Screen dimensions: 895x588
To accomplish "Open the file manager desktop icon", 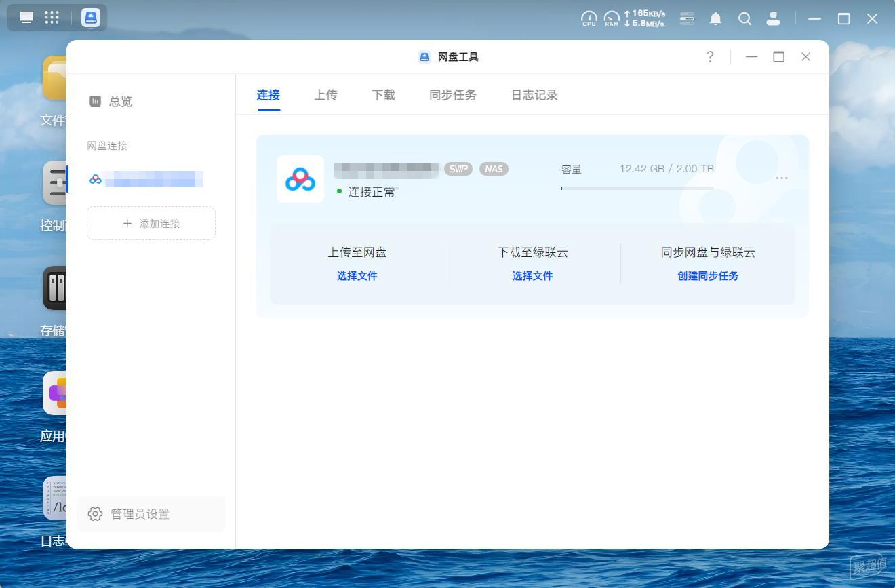I will click(54, 78).
